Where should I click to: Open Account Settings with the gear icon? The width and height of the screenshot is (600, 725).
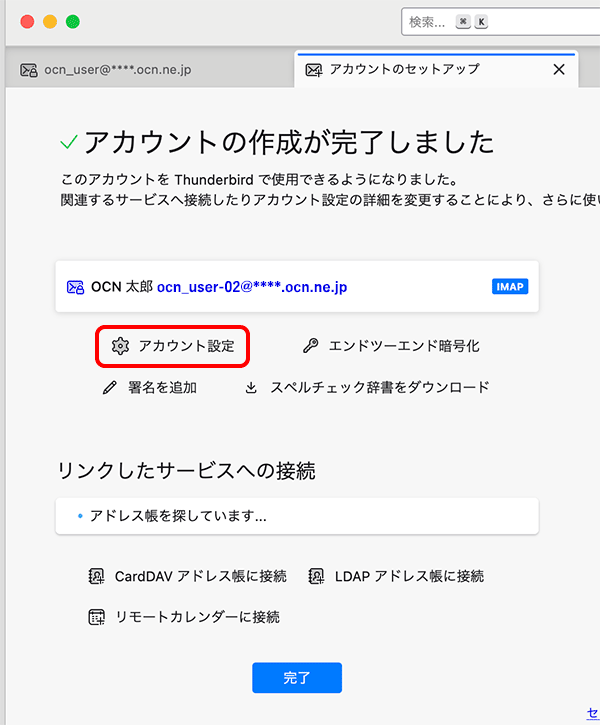click(x=121, y=346)
